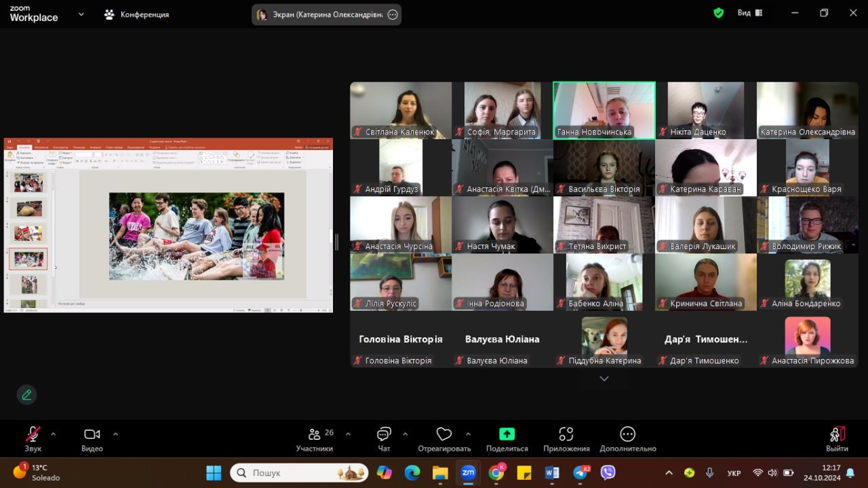Toggle the Video camera button
This screenshot has height=488, width=868.
[x=92, y=434]
